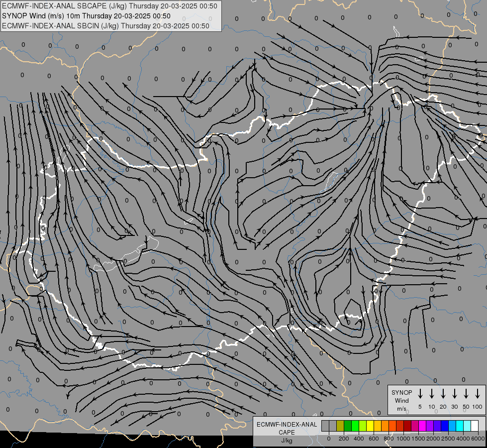Click the SYNOP Wind 10m title line
487x448 pixels.
(86, 16)
